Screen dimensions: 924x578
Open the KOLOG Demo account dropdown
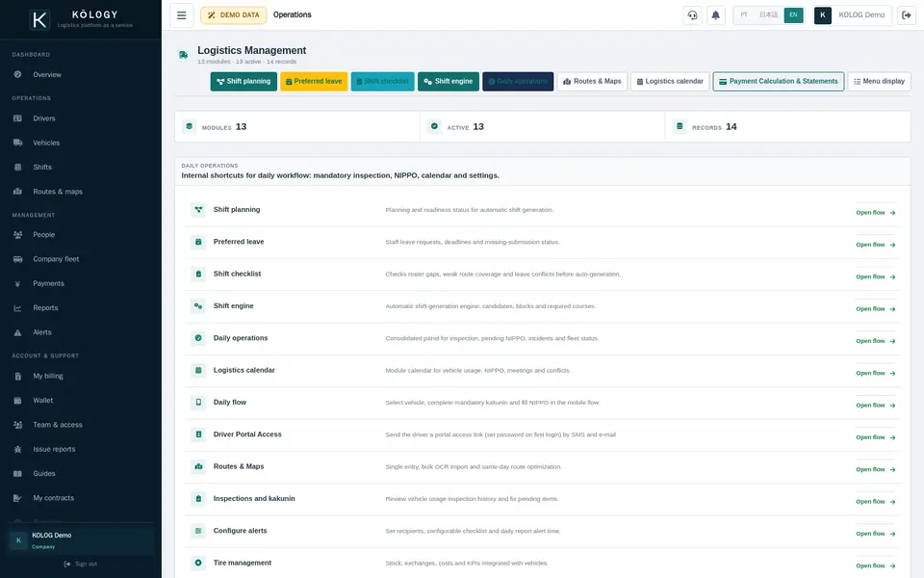pos(852,15)
